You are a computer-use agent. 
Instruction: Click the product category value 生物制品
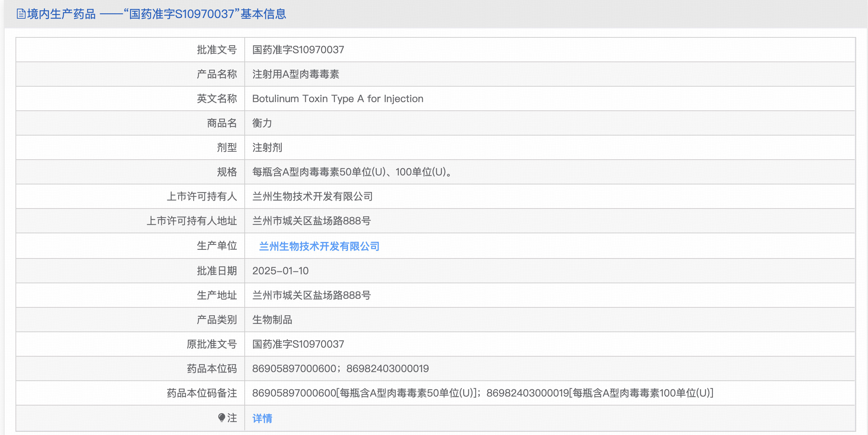(x=272, y=320)
